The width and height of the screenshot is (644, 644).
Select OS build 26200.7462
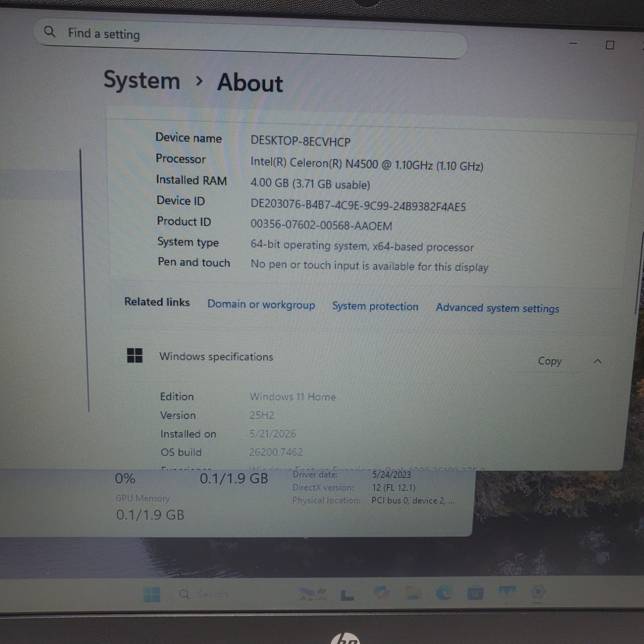point(276,452)
